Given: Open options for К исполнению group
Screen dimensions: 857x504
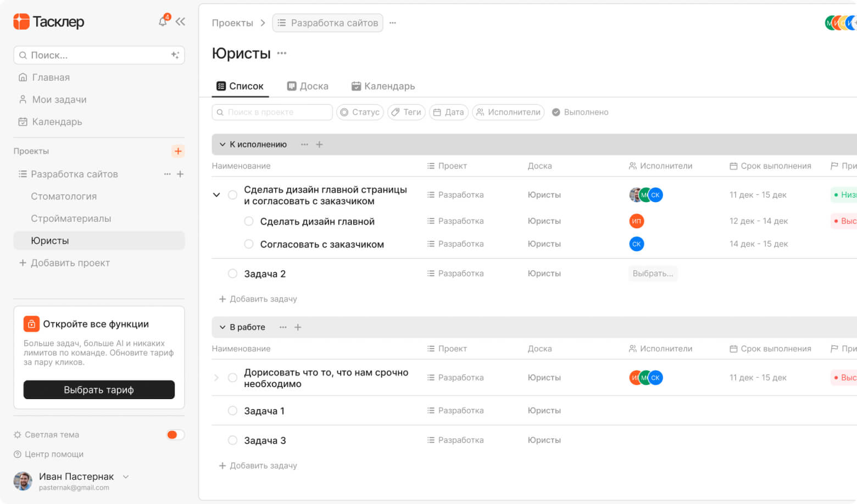Looking at the screenshot, I should pyautogui.click(x=304, y=144).
